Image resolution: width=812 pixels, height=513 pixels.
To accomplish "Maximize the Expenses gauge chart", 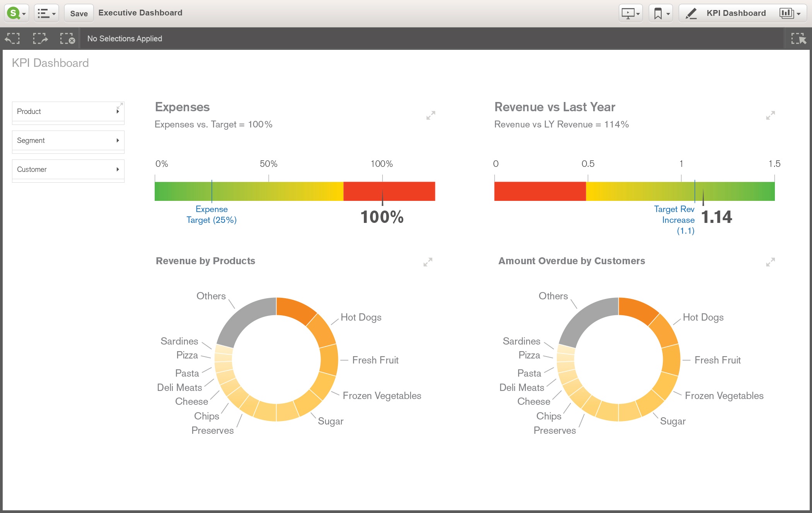I will [x=431, y=115].
